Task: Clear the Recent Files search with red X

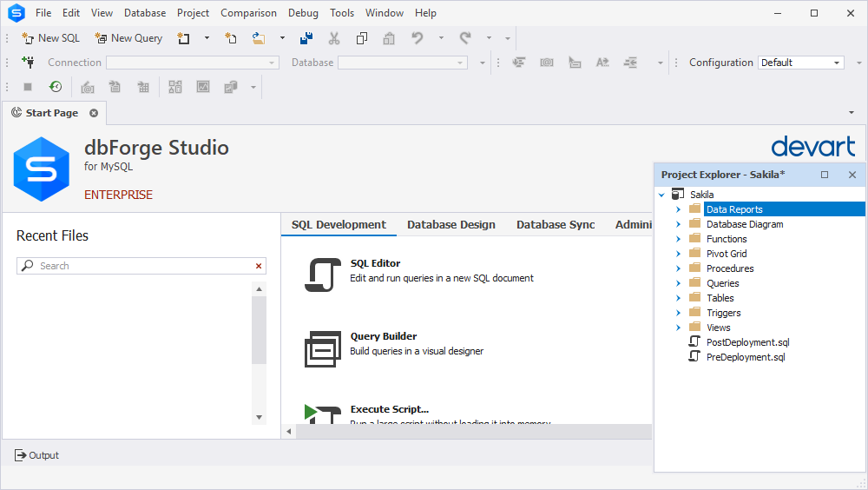Action: point(259,266)
